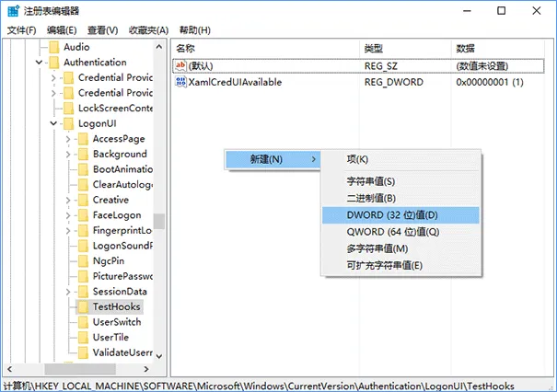Click the ClearAutologon folder icon
The image size is (557, 392).
[x=83, y=185]
